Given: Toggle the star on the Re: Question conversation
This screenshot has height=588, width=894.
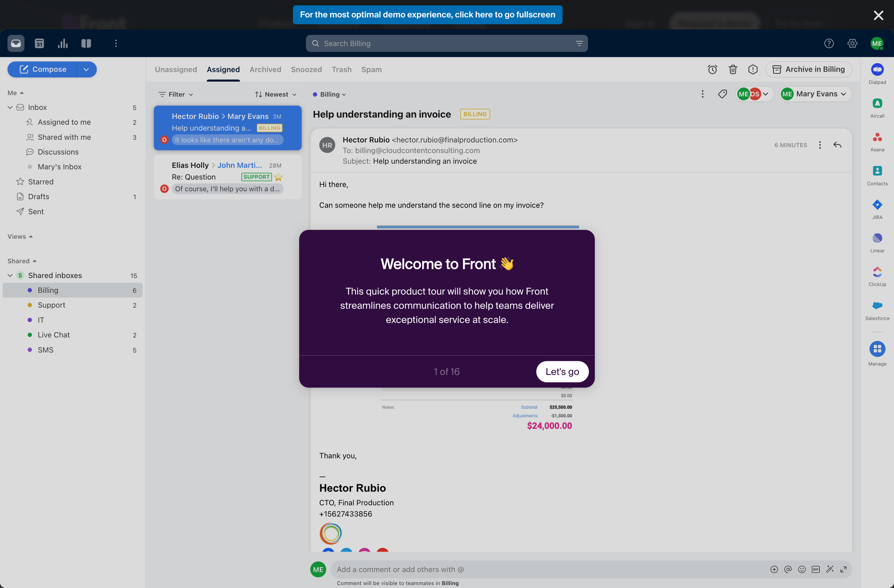Looking at the screenshot, I should (278, 177).
